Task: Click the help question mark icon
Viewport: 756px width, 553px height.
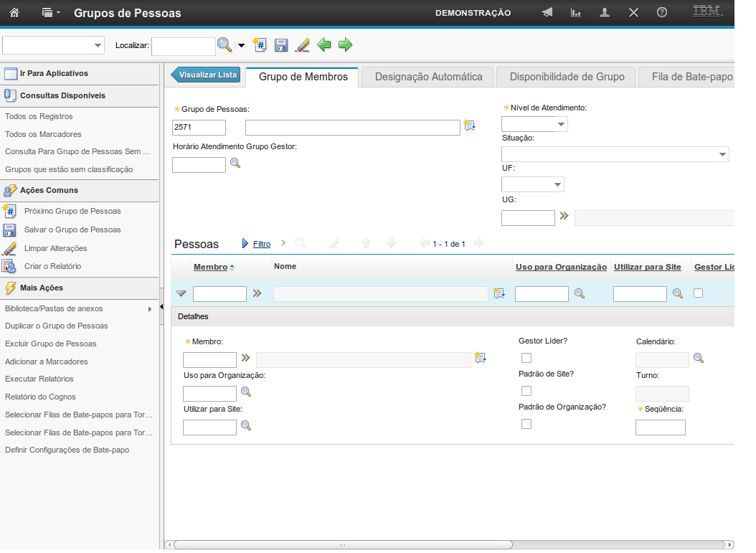Action: coord(662,13)
